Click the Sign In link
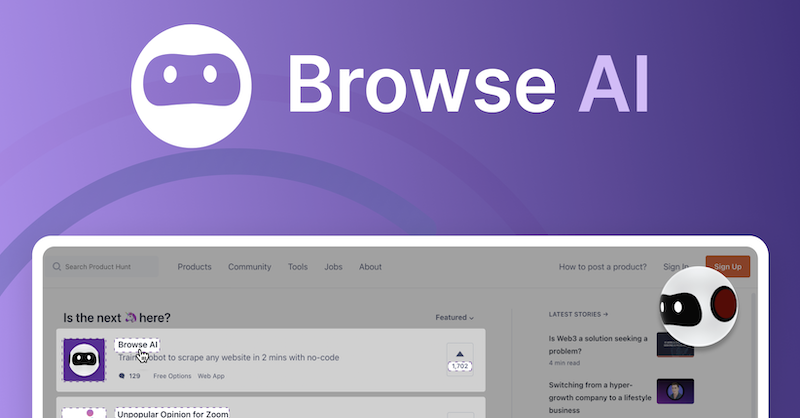This screenshot has width=800, height=418. pos(676,266)
